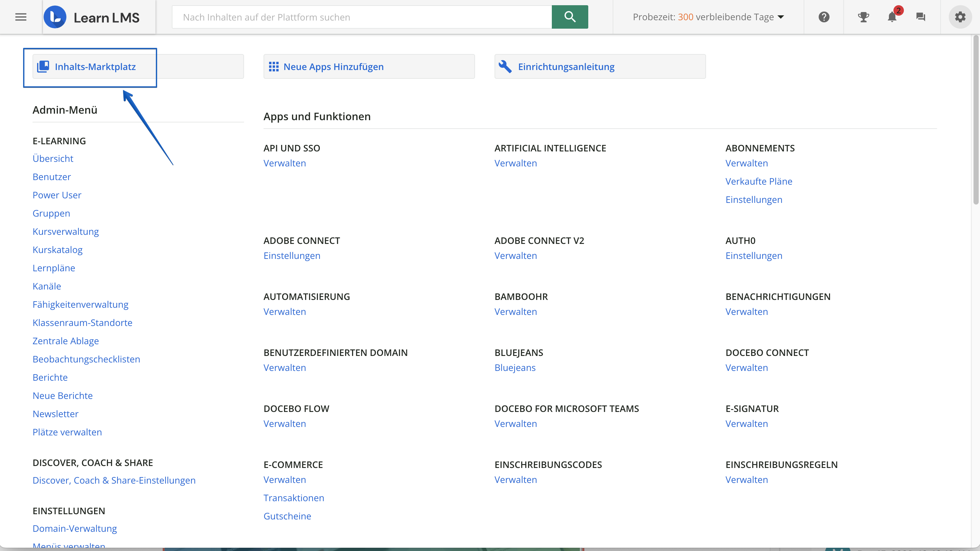Click Verwalten under API und SSO
Viewport: 980px width, 551px height.
[x=285, y=163]
